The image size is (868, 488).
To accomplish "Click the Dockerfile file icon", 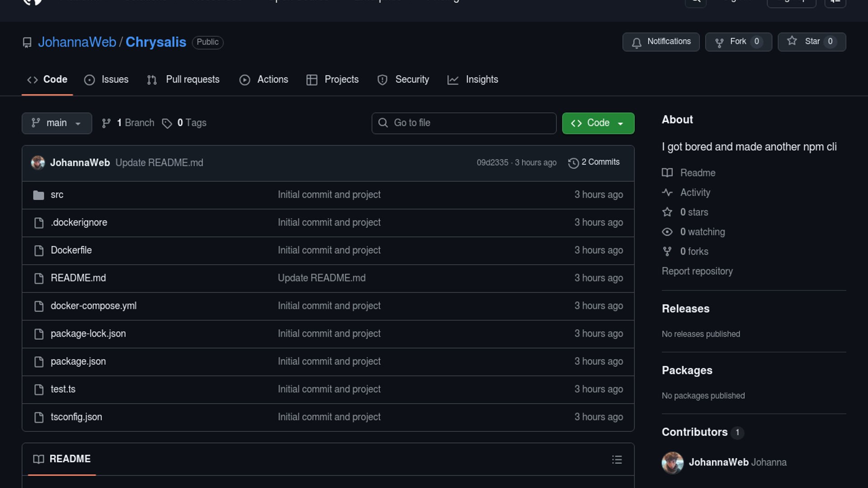I will 39,251.
